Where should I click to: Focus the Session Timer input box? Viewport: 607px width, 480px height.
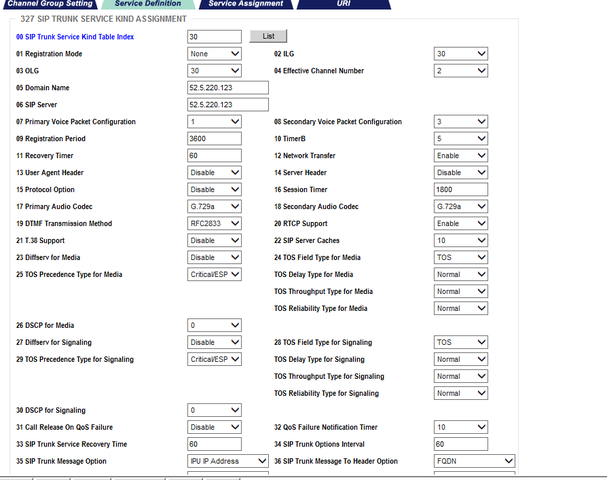pyautogui.click(x=461, y=189)
